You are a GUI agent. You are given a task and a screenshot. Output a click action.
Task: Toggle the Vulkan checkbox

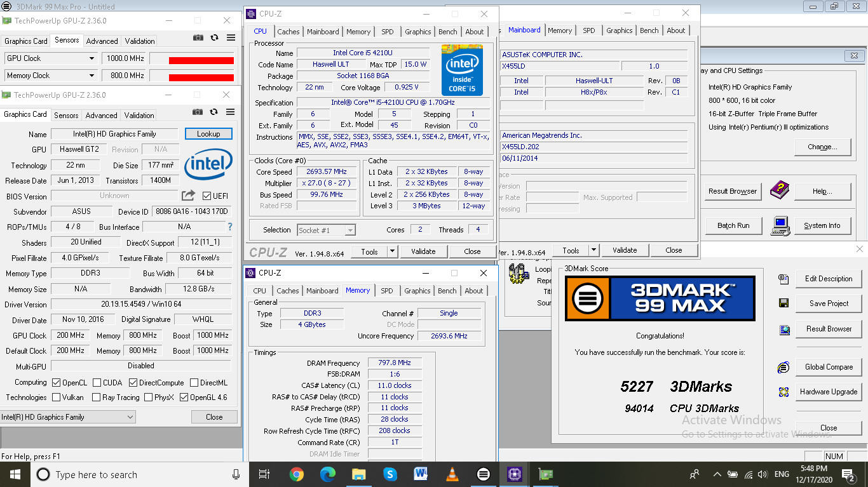pos(57,397)
